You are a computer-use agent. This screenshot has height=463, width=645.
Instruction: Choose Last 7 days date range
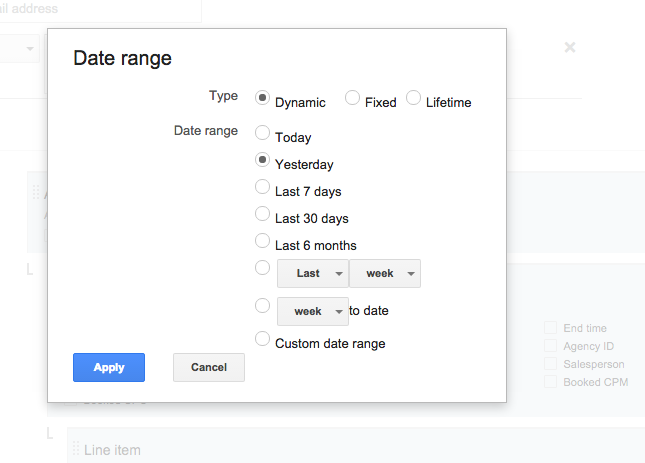[x=262, y=187]
